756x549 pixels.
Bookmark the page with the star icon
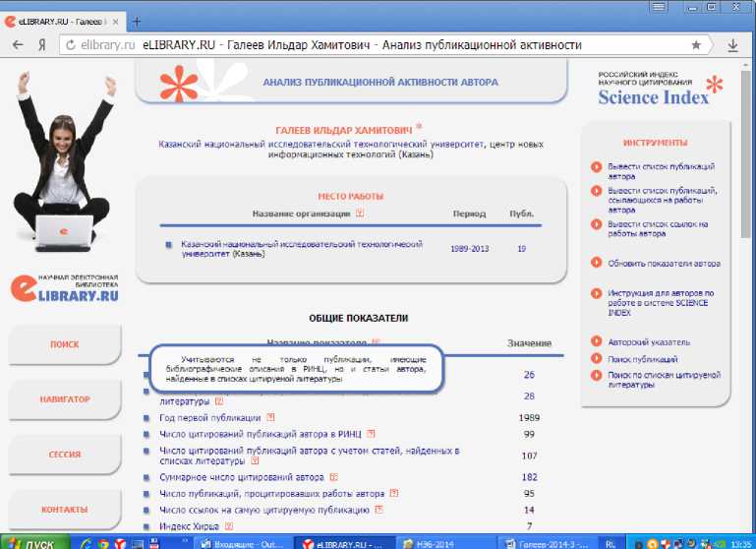tap(696, 45)
